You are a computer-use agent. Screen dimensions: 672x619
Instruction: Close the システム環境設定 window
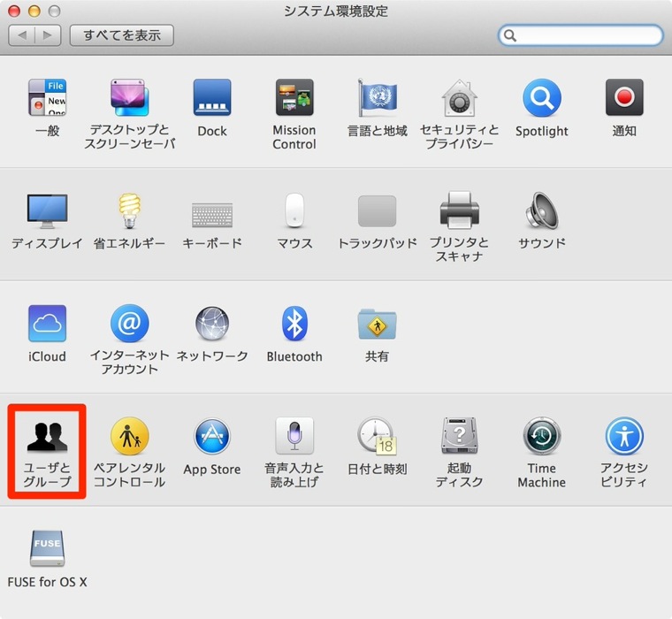pyautogui.click(x=14, y=11)
